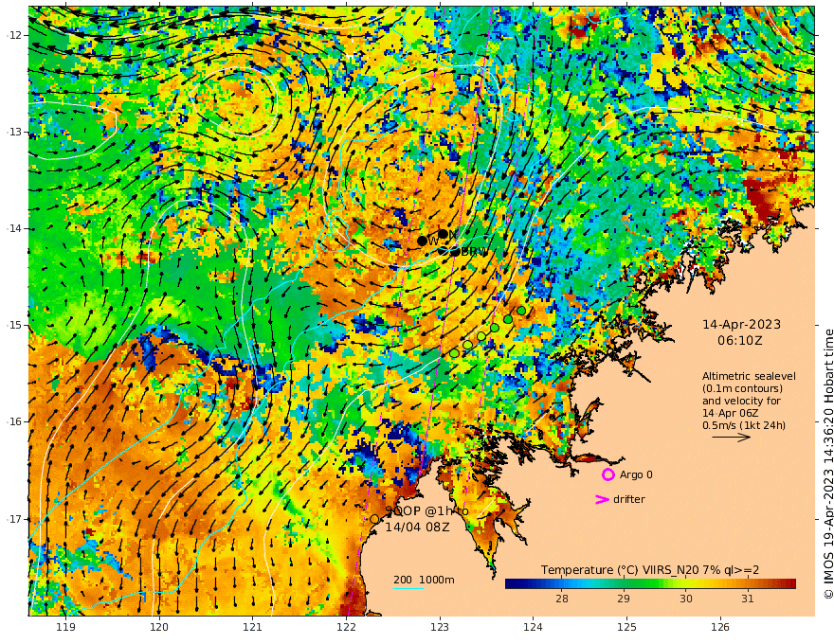Click the '31' colorbar tick label

(748, 599)
